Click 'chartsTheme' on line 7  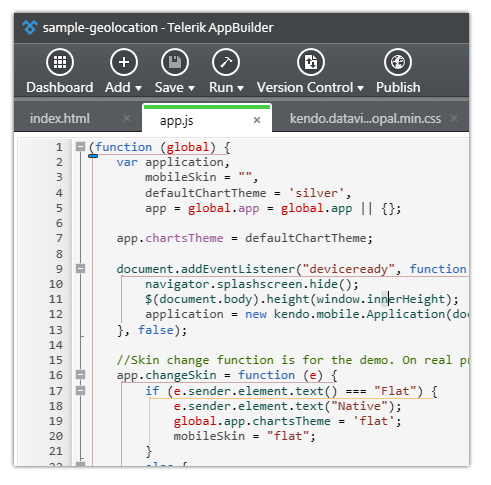pos(184,238)
